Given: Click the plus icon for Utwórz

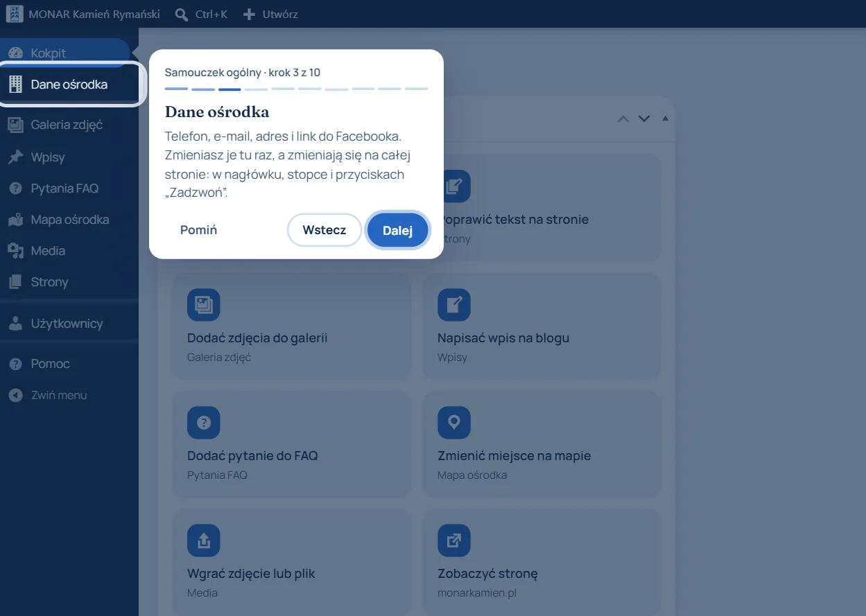Looking at the screenshot, I should (x=250, y=14).
